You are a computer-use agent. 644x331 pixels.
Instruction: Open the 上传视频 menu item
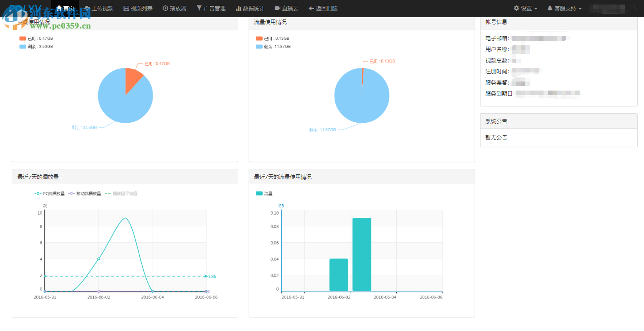pyautogui.click(x=99, y=8)
